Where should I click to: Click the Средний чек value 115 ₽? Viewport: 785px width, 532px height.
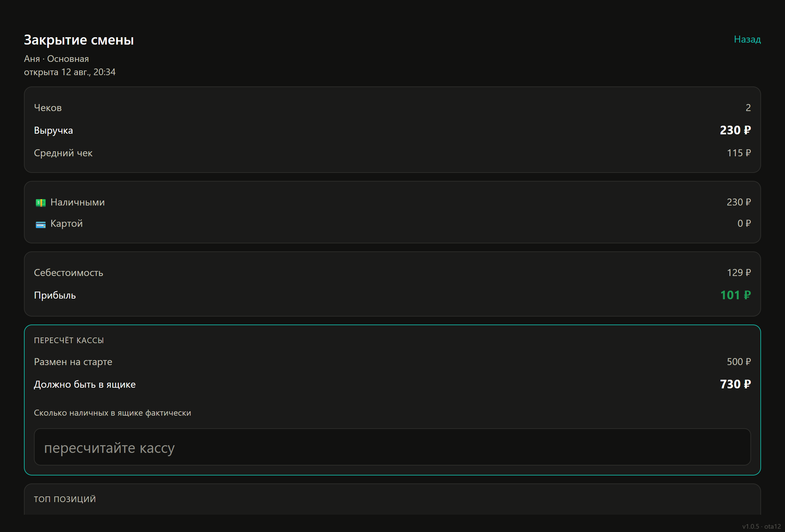coord(739,153)
